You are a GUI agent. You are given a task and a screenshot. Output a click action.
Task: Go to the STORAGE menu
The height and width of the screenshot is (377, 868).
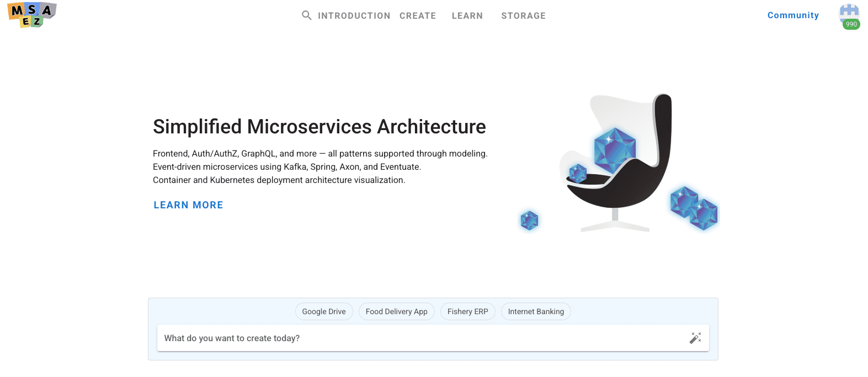(x=523, y=16)
